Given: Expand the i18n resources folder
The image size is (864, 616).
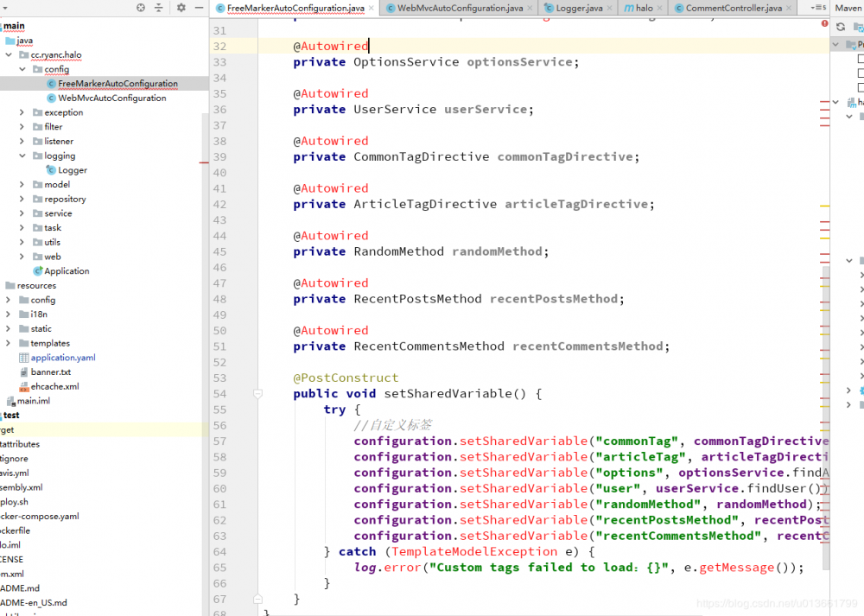Looking at the screenshot, I should coord(9,314).
